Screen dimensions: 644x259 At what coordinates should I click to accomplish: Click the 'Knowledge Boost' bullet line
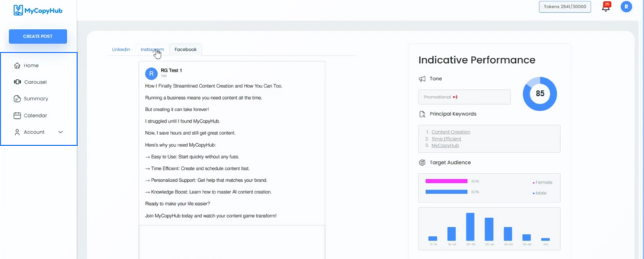click(208, 192)
